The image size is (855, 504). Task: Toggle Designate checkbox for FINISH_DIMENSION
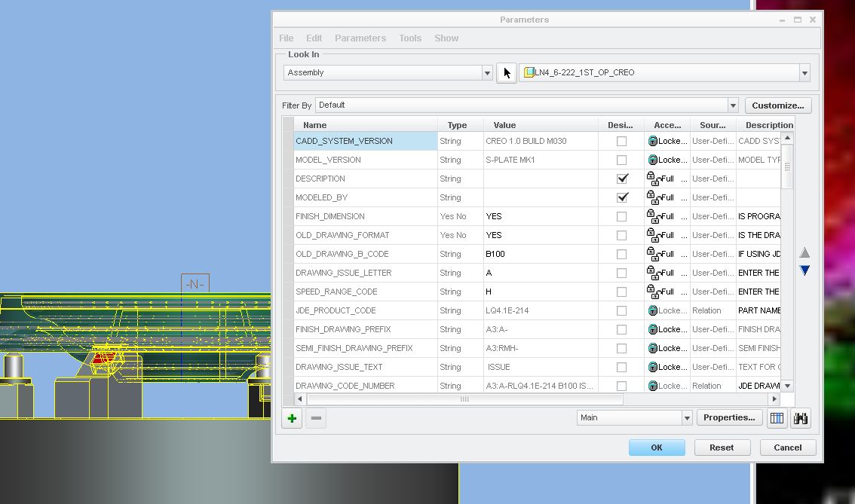point(621,216)
